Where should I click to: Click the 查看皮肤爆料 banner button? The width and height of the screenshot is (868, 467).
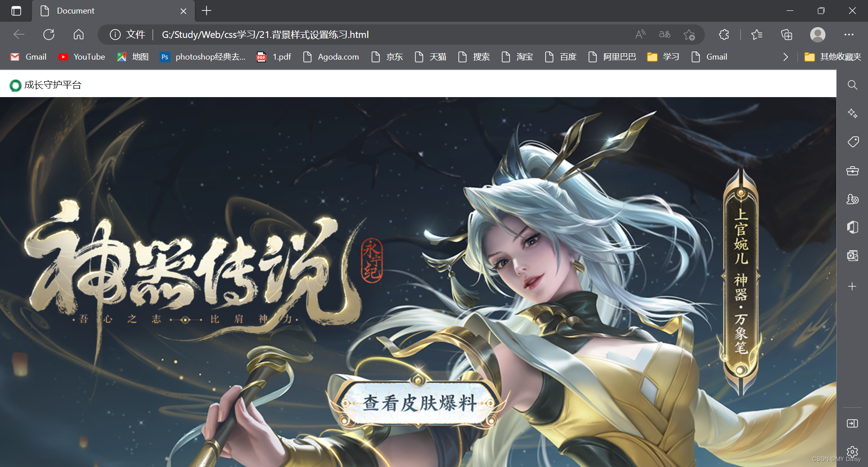tap(419, 402)
